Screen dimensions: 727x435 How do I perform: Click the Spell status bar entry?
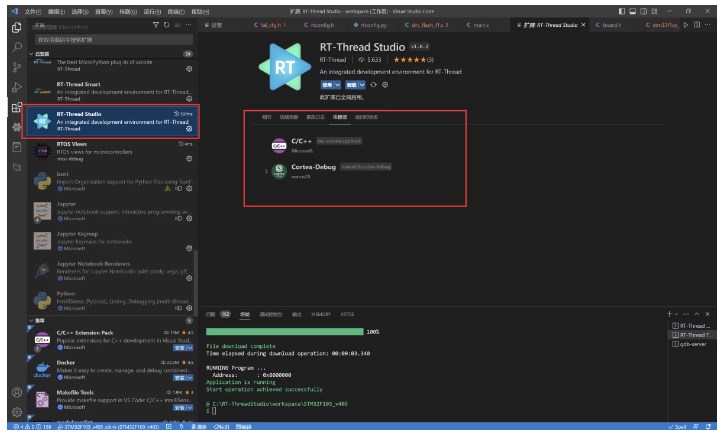(677, 427)
